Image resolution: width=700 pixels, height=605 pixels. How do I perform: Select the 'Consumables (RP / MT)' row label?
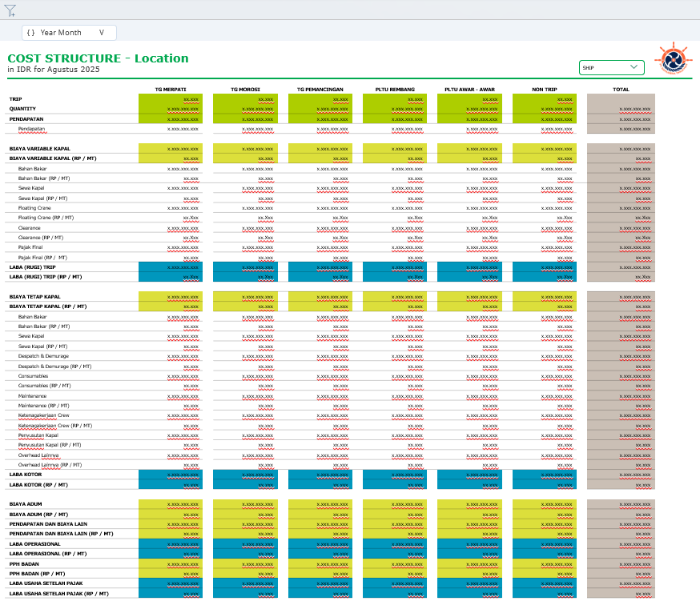pos(44,386)
